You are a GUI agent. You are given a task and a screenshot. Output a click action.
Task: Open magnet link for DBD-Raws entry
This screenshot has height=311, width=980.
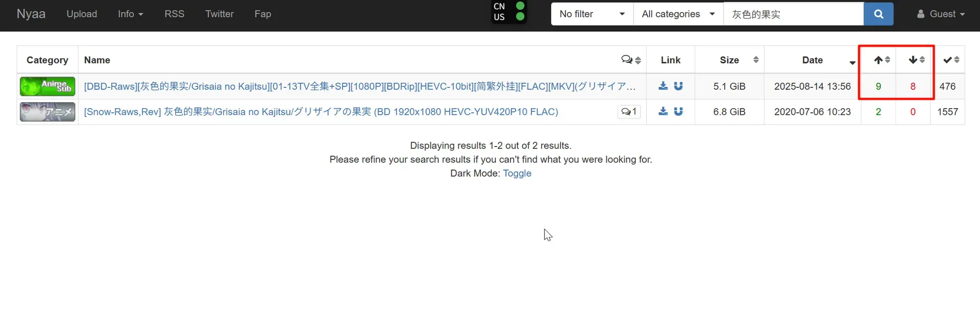(x=678, y=86)
